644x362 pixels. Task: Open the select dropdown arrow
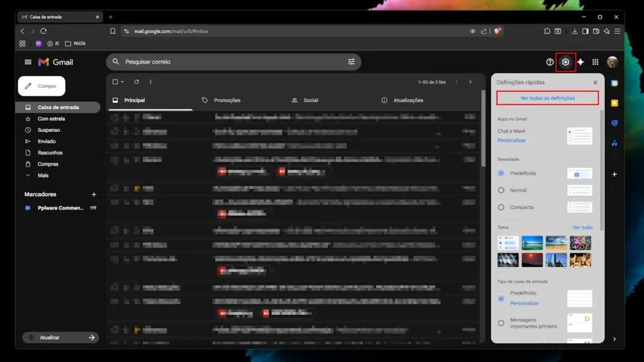pyautogui.click(x=123, y=82)
